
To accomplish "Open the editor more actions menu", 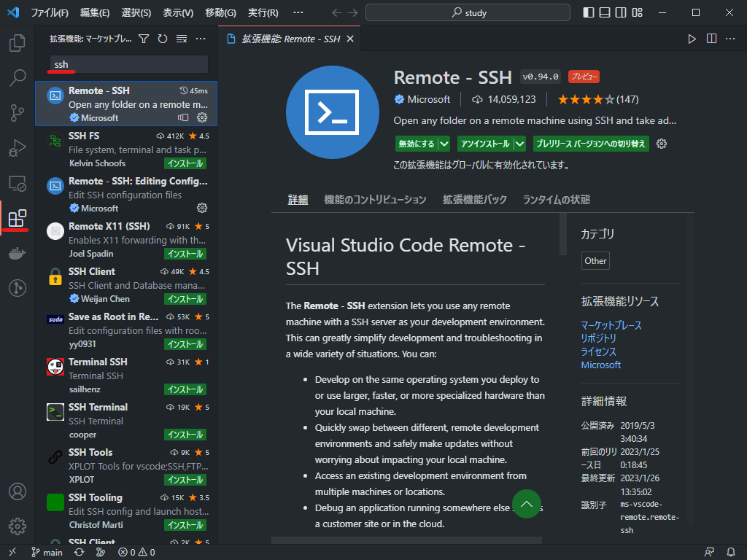I will pyautogui.click(x=730, y=39).
